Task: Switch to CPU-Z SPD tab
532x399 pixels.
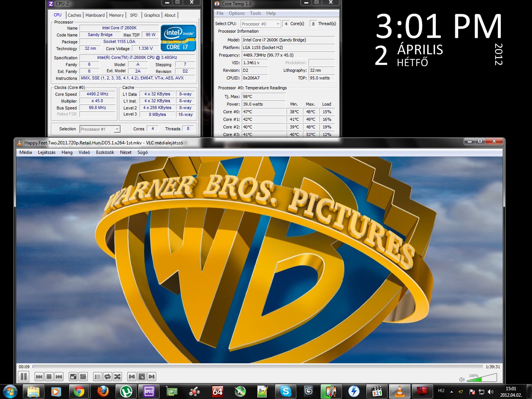Action: [134, 15]
